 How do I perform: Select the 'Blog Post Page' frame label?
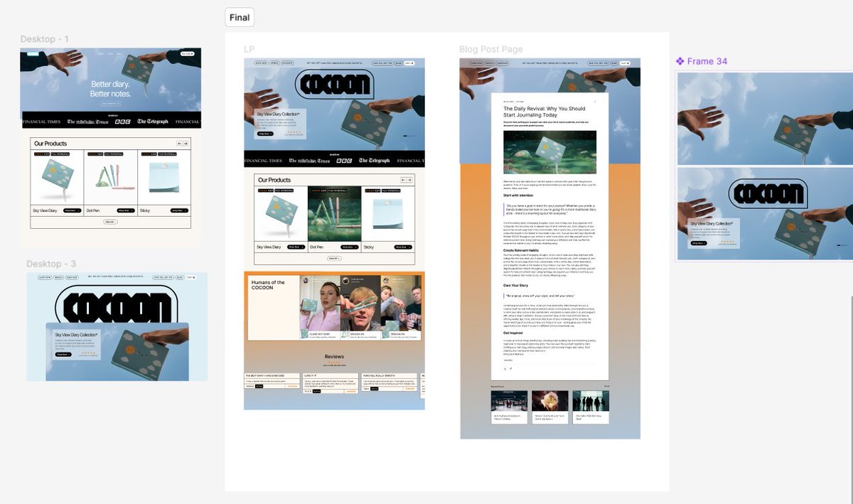(490, 49)
